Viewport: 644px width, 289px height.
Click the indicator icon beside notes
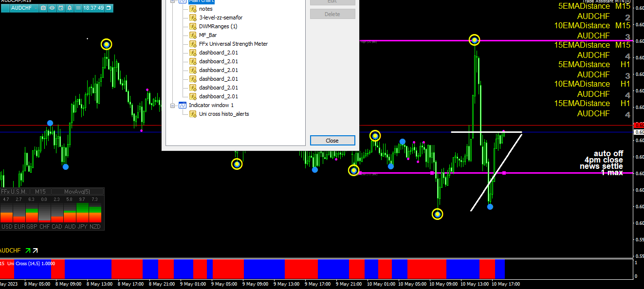pos(193,9)
